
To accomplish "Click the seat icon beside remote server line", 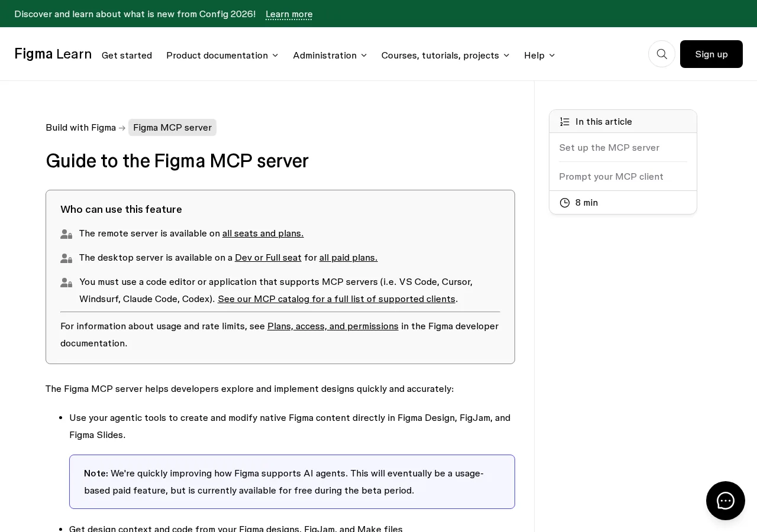I will pos(66,234).
